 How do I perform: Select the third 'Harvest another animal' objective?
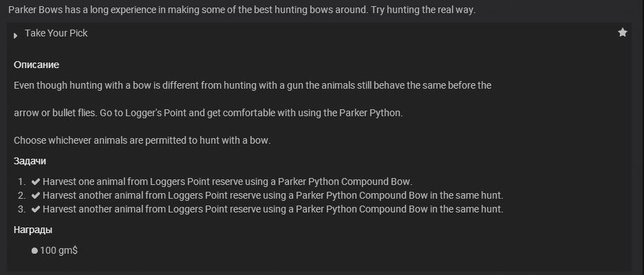click(272, 209)
